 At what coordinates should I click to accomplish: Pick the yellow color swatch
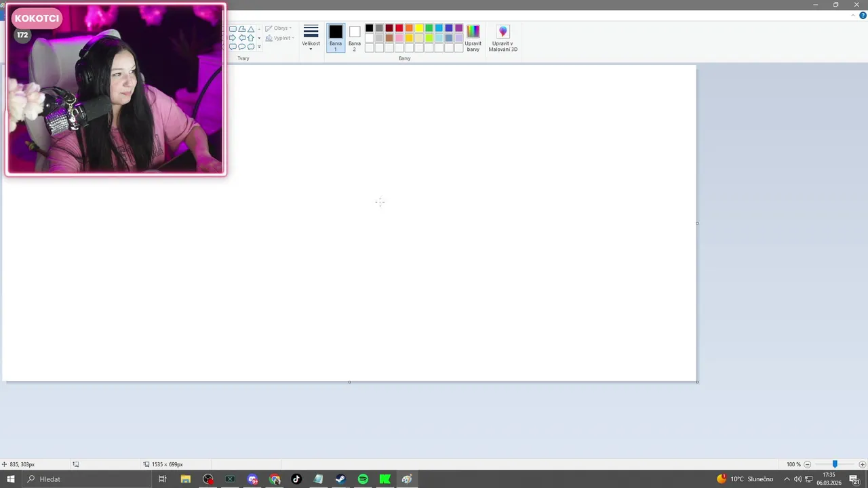419,28
